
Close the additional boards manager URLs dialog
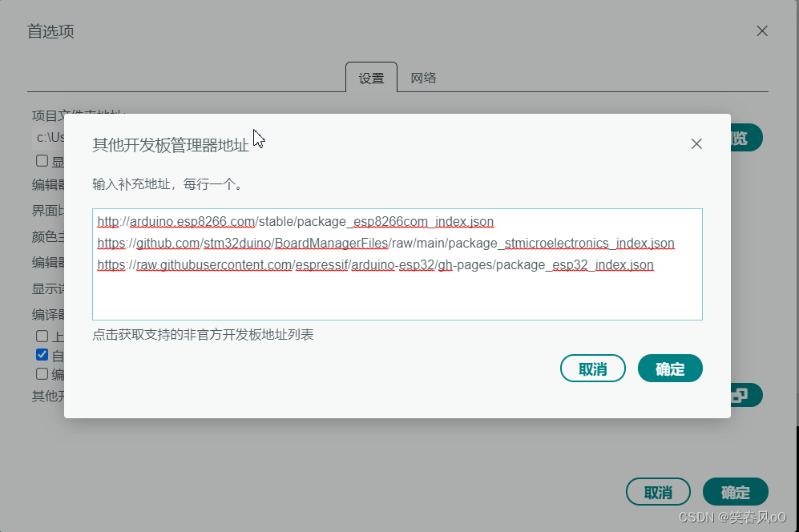pyautogui.click(x=696, y=143)
